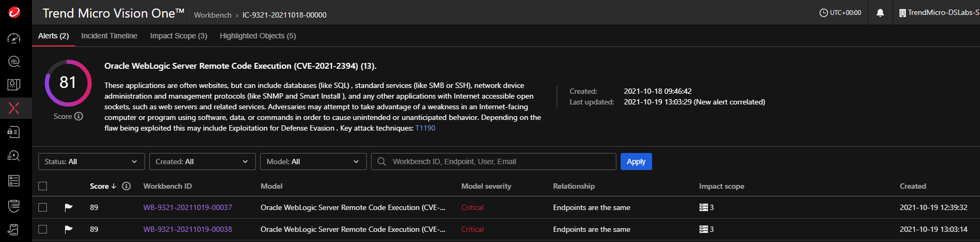Open the chat-search icon in sidebar
This screenshot has height=242, width=980.
pos(14,61)
